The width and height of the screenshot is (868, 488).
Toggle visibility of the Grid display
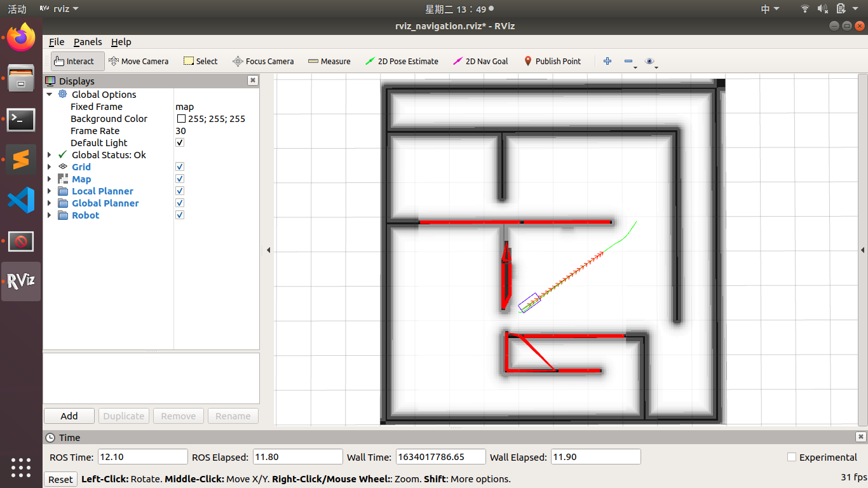click(179, 166)
